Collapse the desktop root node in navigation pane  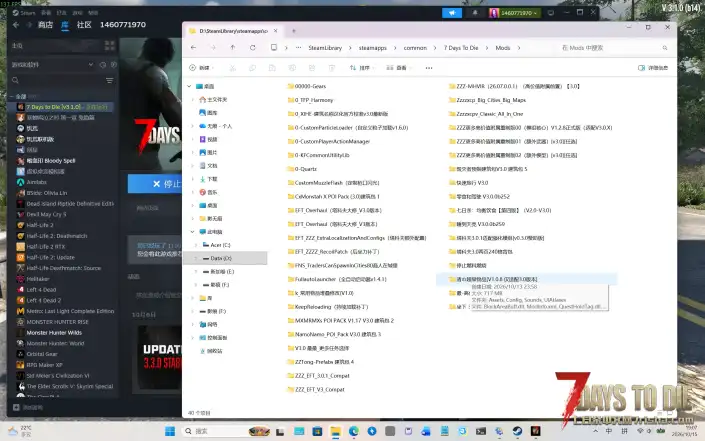coord(189,86)
